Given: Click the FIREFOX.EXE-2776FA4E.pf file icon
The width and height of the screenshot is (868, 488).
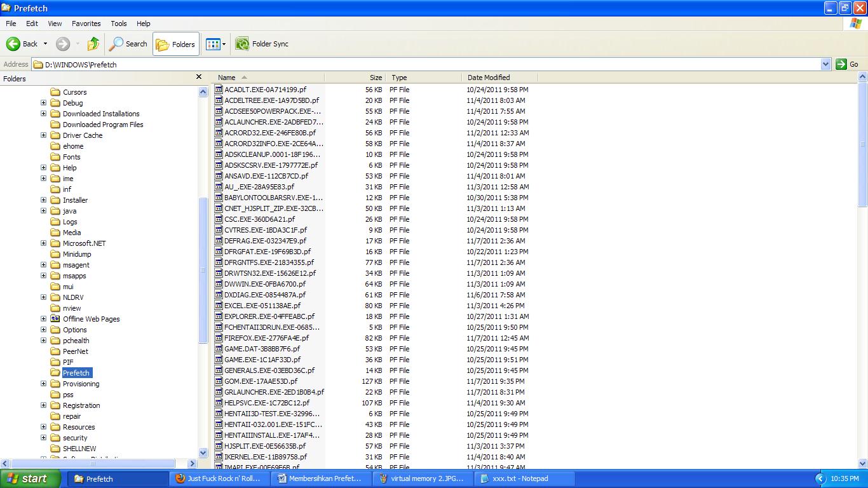Looking at the screenshot, I should 219,338.
